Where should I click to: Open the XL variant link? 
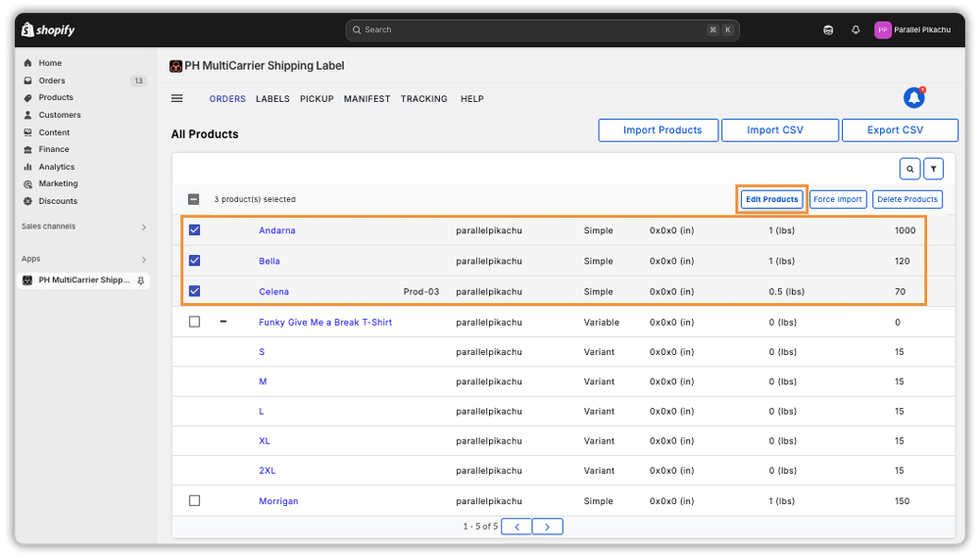[265, 440]
